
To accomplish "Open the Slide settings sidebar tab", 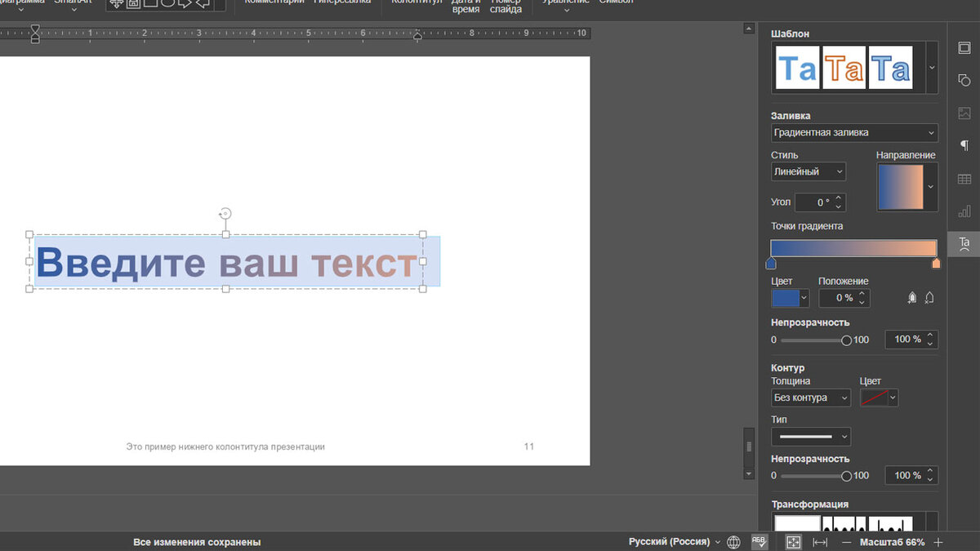I will 964,49.
